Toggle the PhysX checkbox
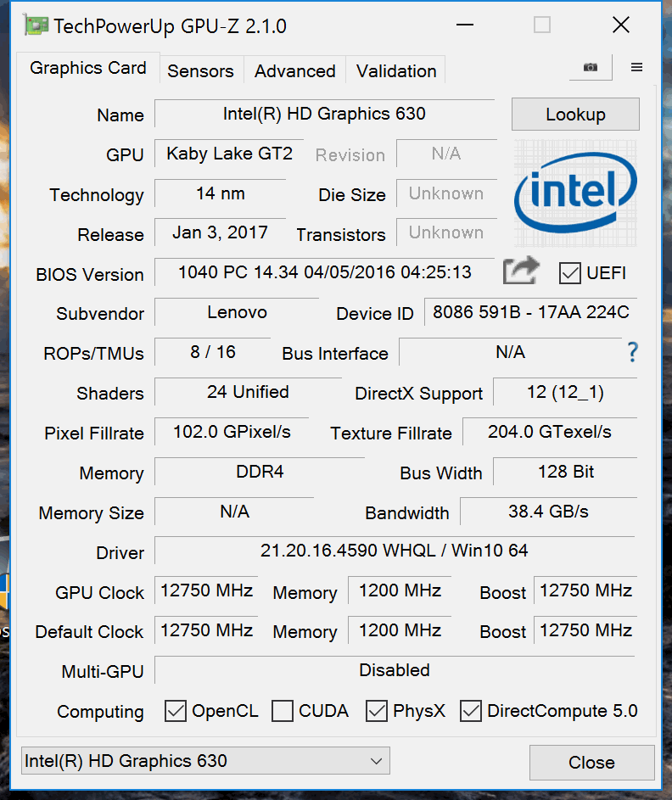The height and width of the screenshot is (800, 672). [x=377, y=711]
